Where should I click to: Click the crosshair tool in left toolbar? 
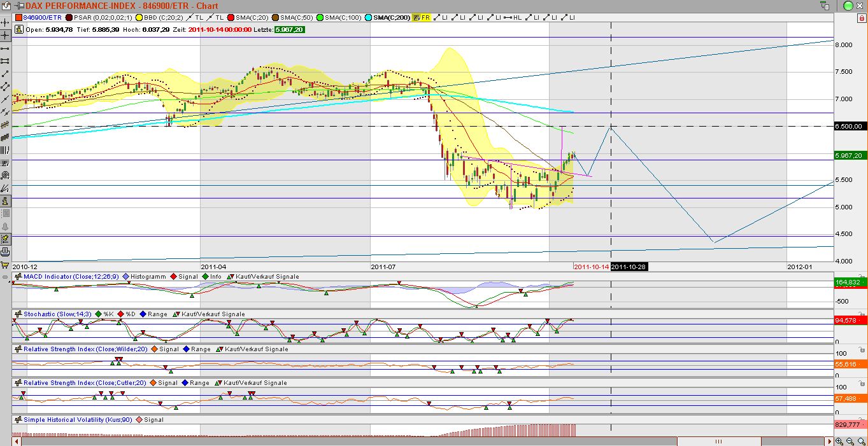coord(5,35)
